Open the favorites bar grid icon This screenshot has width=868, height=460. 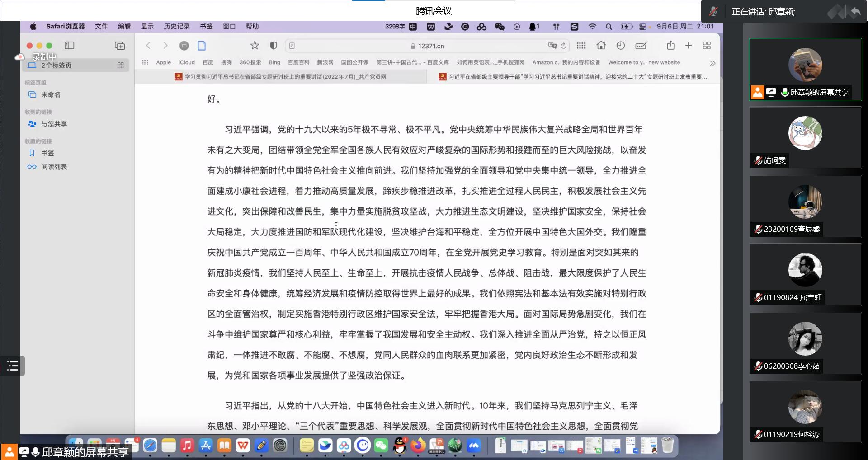click(x=145, y=62)
